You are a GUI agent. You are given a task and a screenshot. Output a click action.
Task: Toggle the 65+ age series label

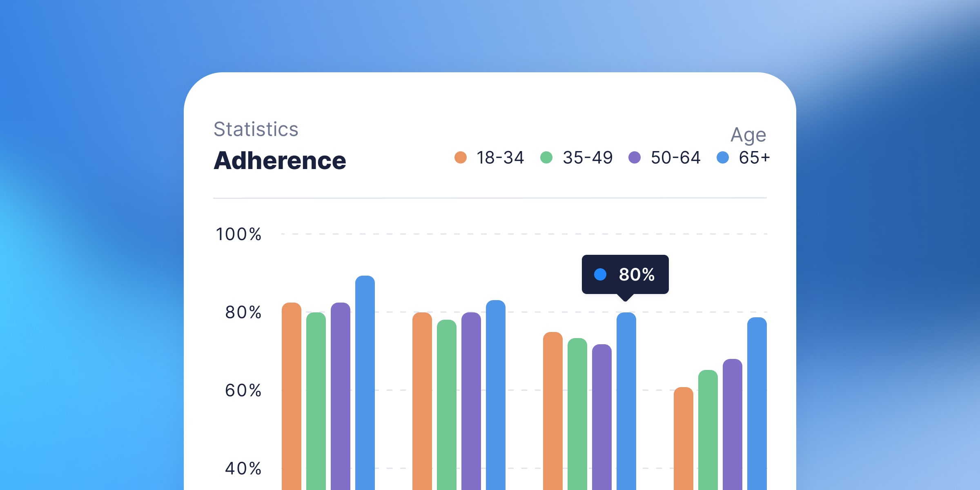coord(754,158)
